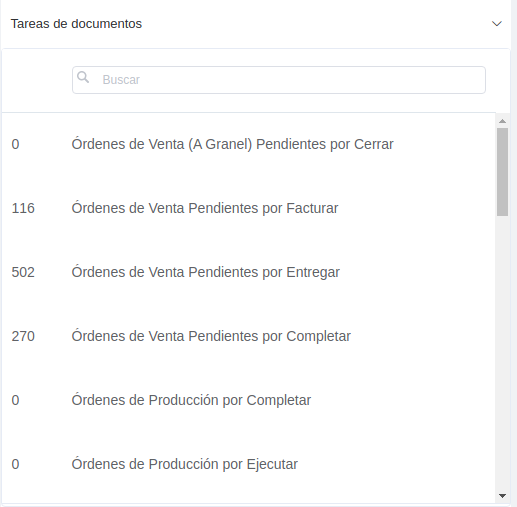Screen dimensions: 517x507
Task: Click count 0 beside A Granel Pendientes por Cerrar
Action: [15, 144]
